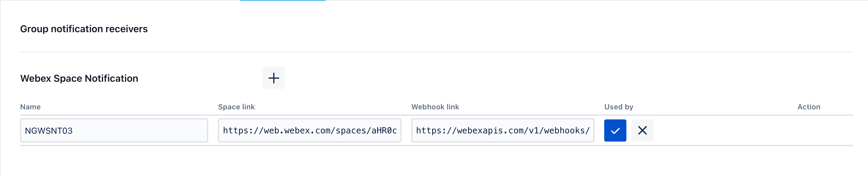Add a new Webex Space Notification receiver
868x175 pixels.
pyautogui.click(x=273, y=78)
